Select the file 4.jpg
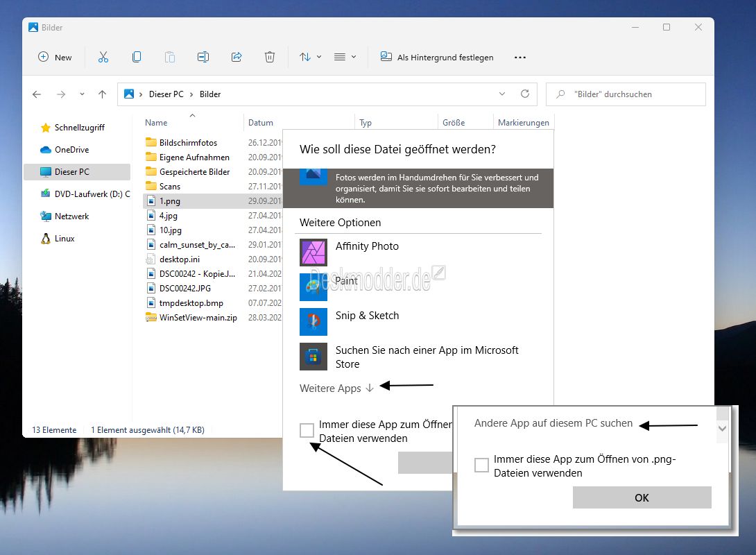 [162, 216]
